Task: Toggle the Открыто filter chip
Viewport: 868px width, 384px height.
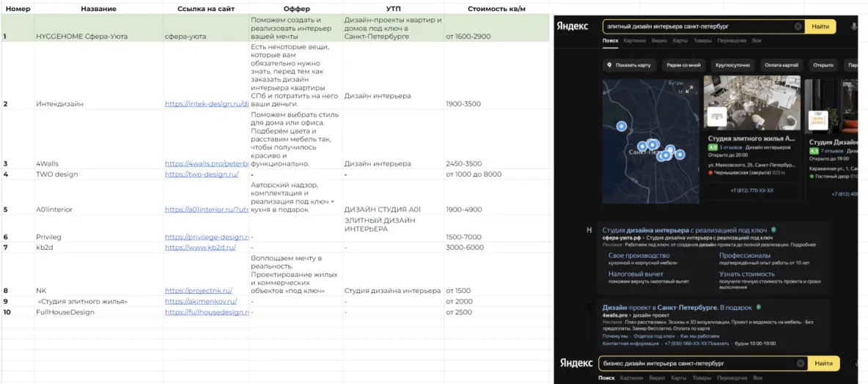Action: (823, 65)
